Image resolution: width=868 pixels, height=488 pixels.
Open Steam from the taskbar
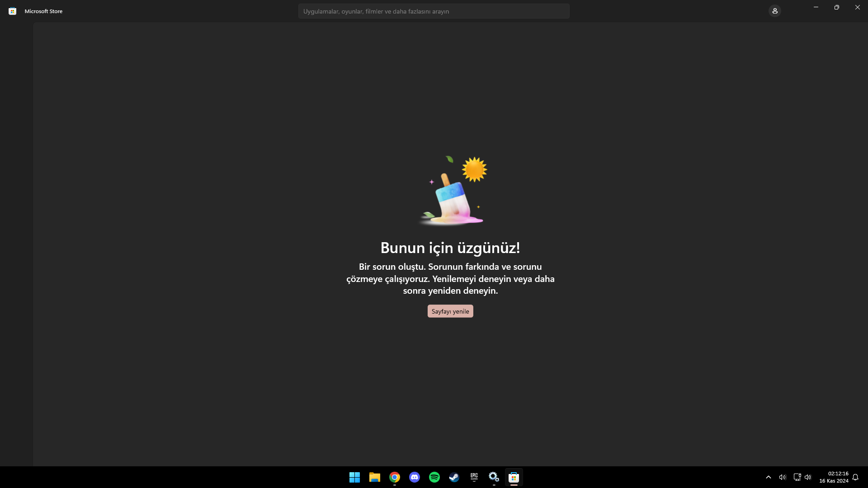click(454, 477)
